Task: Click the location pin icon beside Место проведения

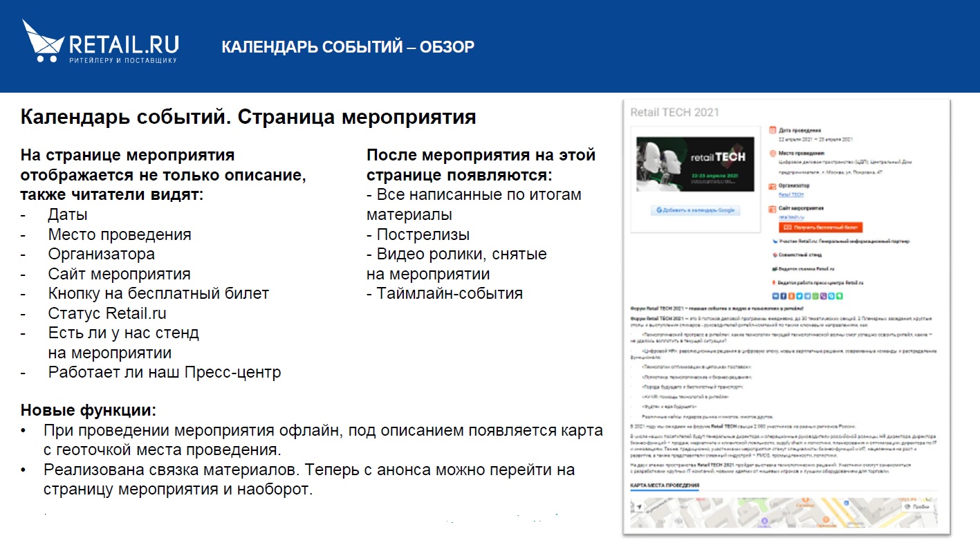Action: click(773, 154)
